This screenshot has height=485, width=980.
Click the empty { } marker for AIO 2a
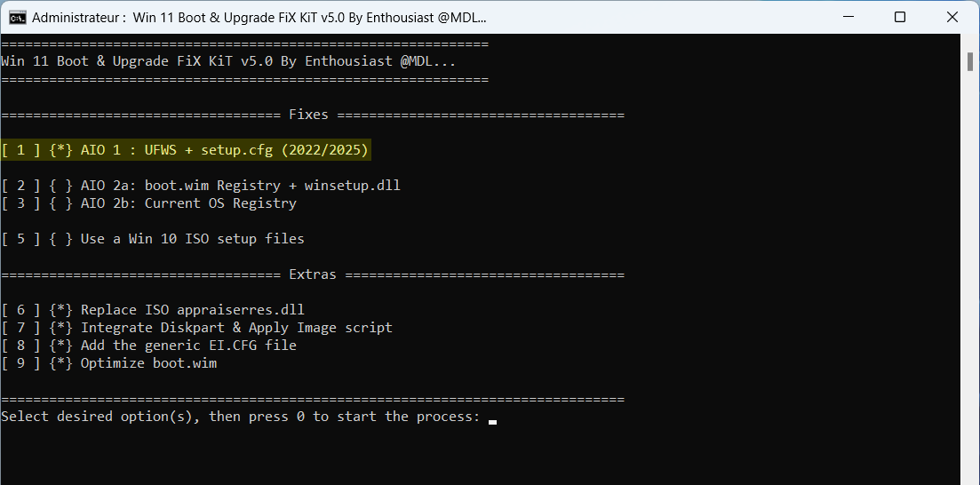click(61, 186)
